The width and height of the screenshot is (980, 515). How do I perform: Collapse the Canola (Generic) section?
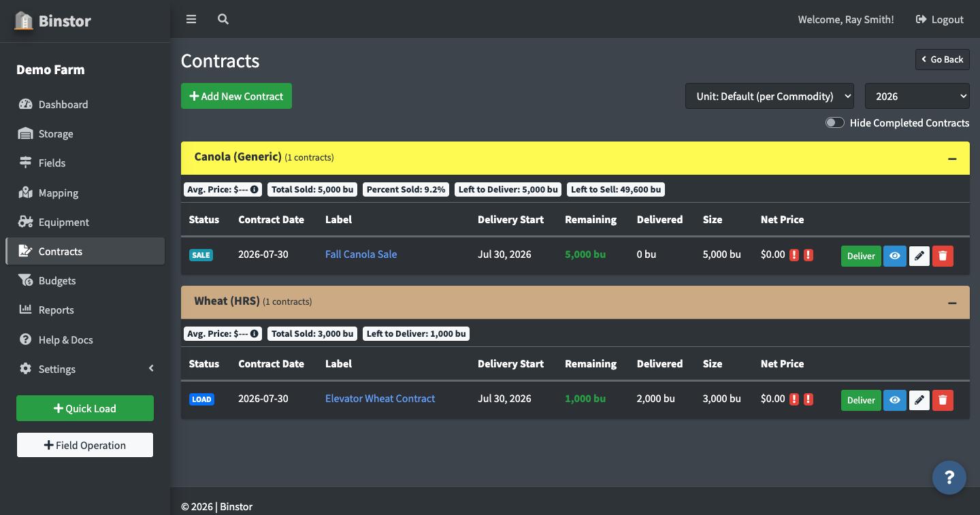click(952, 159)
